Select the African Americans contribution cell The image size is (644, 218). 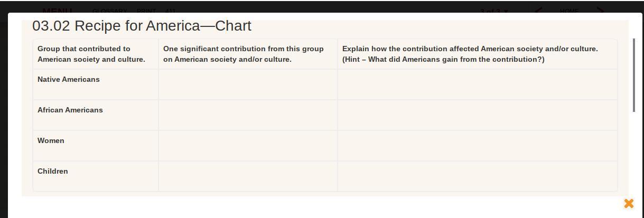[x=248, y=115]
